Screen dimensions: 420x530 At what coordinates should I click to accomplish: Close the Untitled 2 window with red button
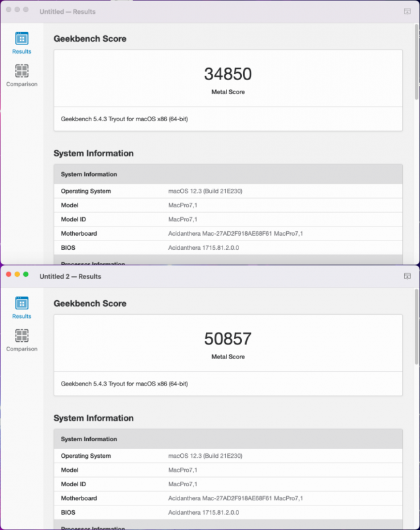(x=9, y=274)
